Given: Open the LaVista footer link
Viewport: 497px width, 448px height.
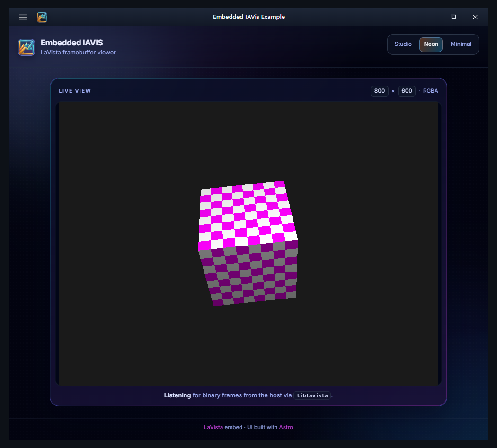Looking at the screenshot, I should 213,427.
